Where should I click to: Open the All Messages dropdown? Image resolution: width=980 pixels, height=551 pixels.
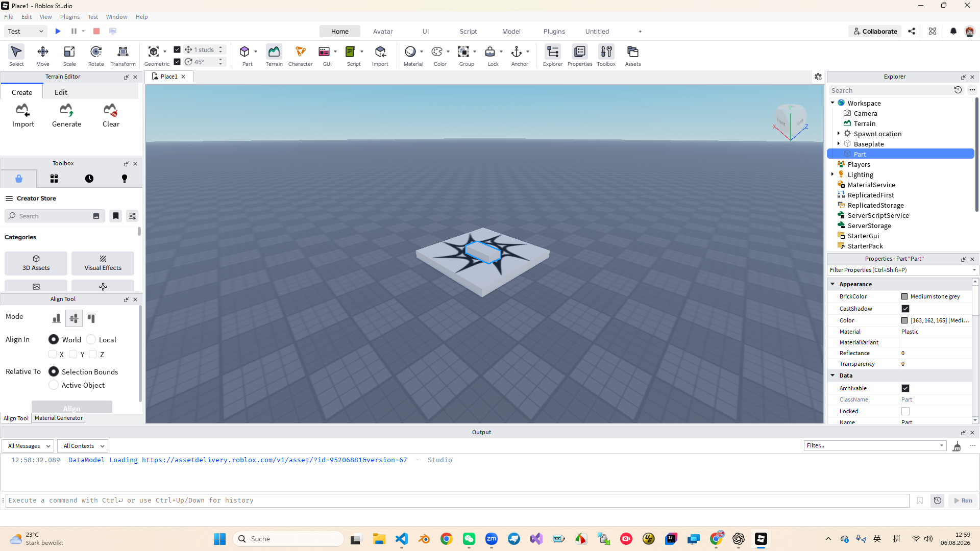click(28, 446)
